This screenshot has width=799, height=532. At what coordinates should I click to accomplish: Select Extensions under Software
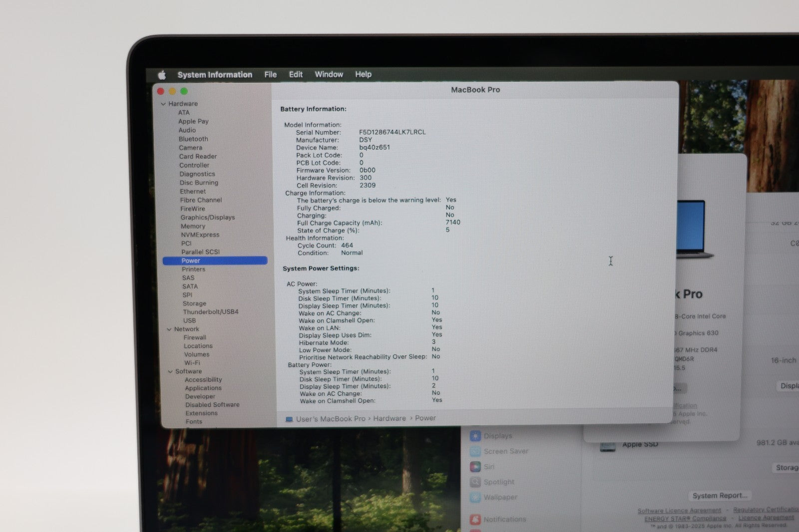pyautogui.click(x=201, y=414)
